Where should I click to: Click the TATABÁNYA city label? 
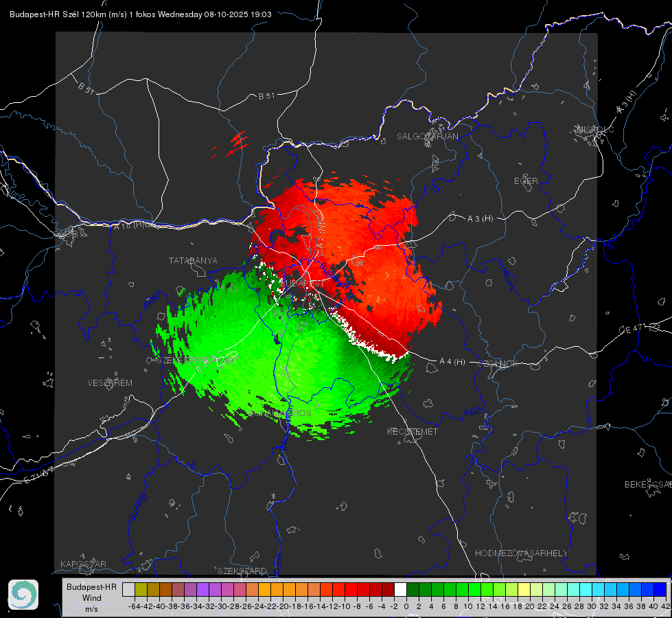(193, 261)
